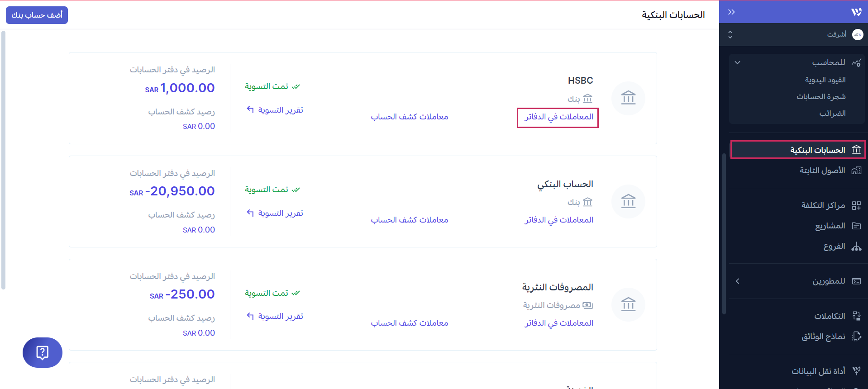The height and width of the screenshot is (389, 868).
Task: Collapse the sidebar using double chevron
Action: click(x=731, y=12)
